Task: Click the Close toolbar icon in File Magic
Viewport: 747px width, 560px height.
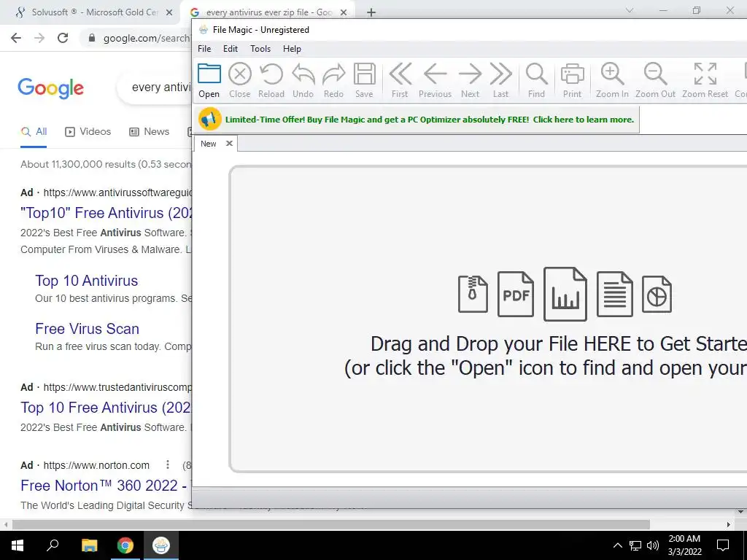Action: click(x=239, y=75)
